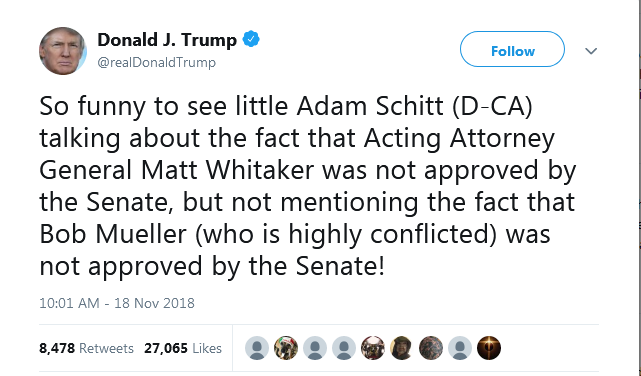Open the default avatar right of Santa dog
The height and width of the screenshot is (376, 641).
315,348
